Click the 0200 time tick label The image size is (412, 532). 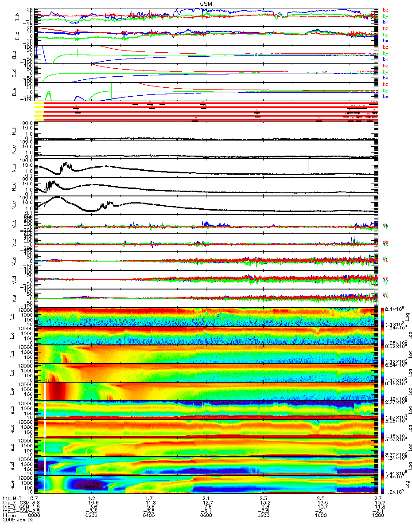click(x=92, y=516)
